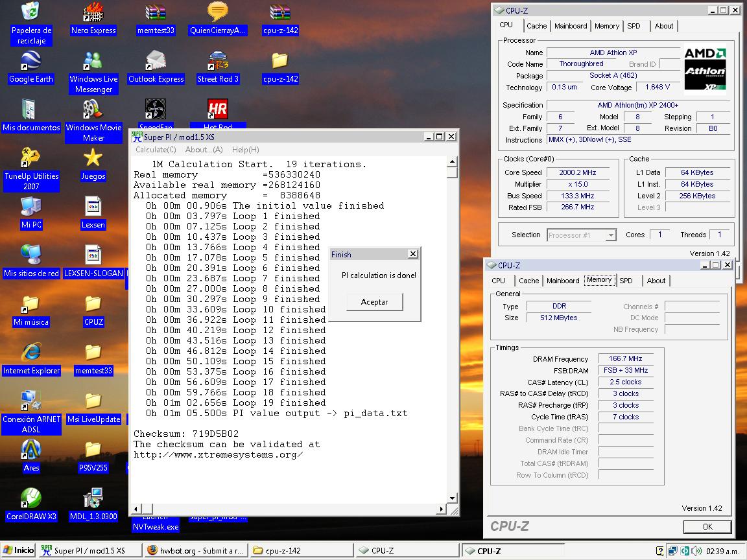Click Aceptar in Finish dialog
The width and height of the screenshot is (747, 560).
point(374,302)
